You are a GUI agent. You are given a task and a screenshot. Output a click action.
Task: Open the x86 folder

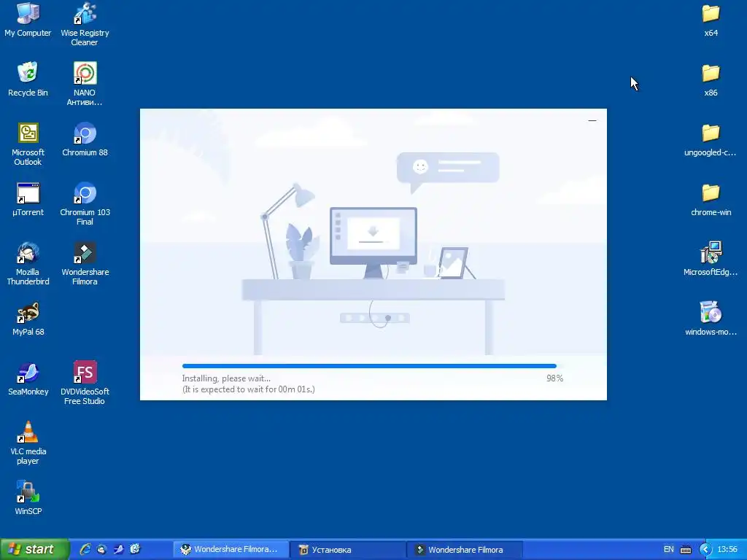[711, 79]
